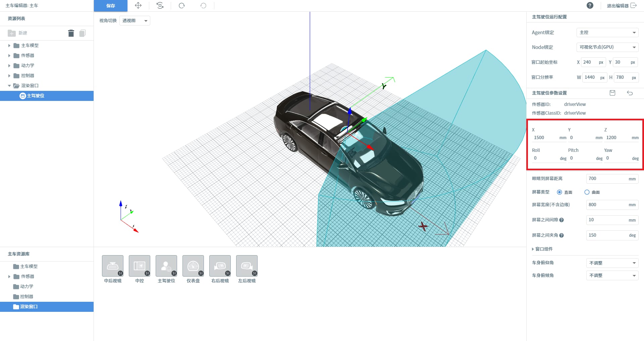Viewport: 644px width, 341px height.
Task: Click the Roll angle field
Action: [549, 158]
